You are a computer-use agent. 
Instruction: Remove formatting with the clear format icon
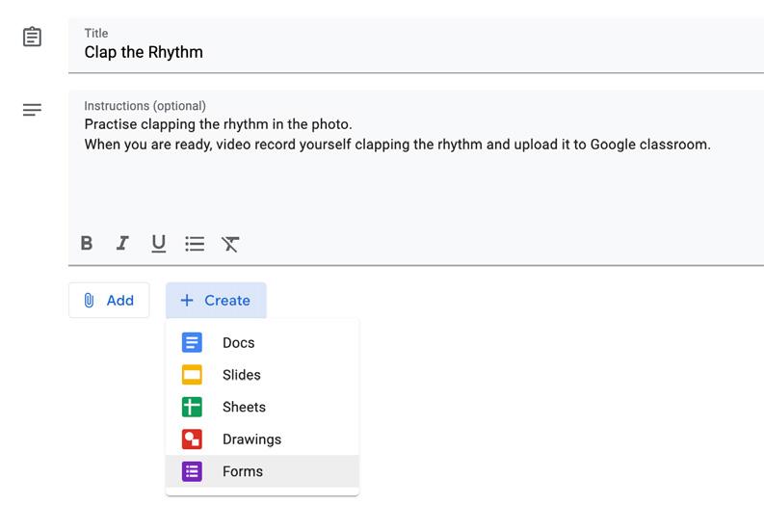(x=230, y=243)
